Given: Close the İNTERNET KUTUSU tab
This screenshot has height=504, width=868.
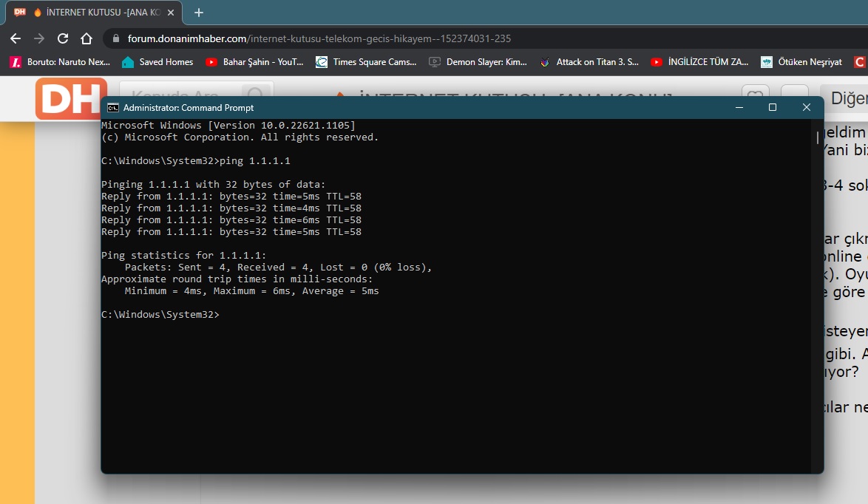Looking at the screenshot, I should point(171,12).
